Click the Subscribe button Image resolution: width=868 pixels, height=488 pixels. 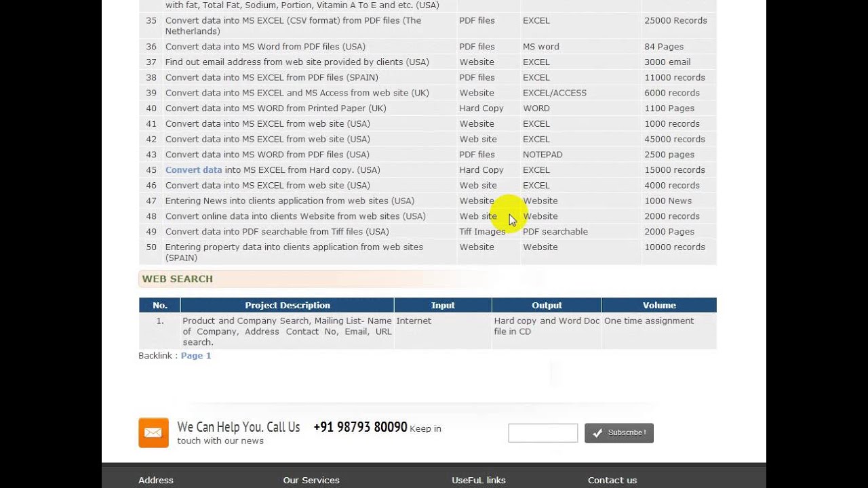pyautogui.click(x=619, y=433)
